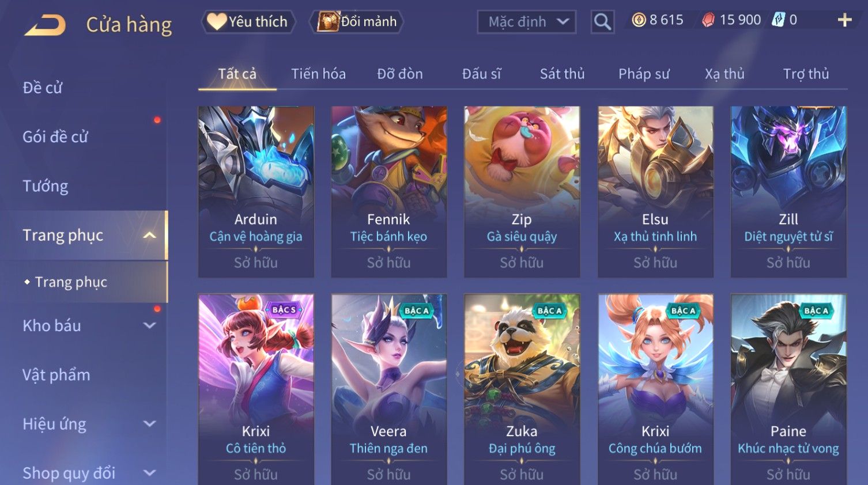Image resolution: width=868 pixels, height=485 pixels.
Task: Open Tướng in the sidebar
Action: (46, 186)
